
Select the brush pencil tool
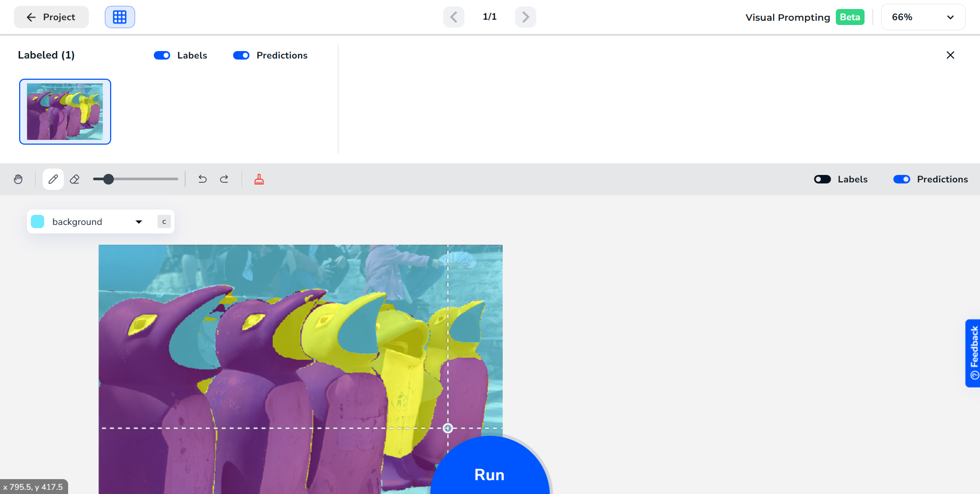(x=53, y=179)
